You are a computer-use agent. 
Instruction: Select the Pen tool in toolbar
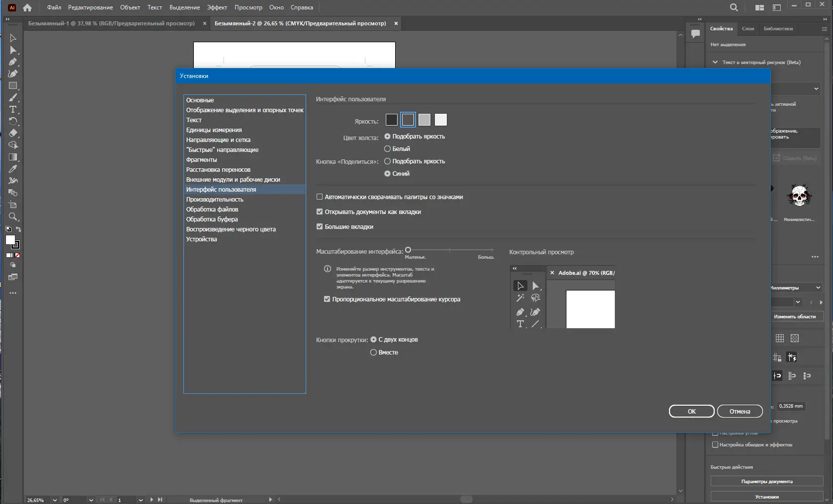[13, 62]
